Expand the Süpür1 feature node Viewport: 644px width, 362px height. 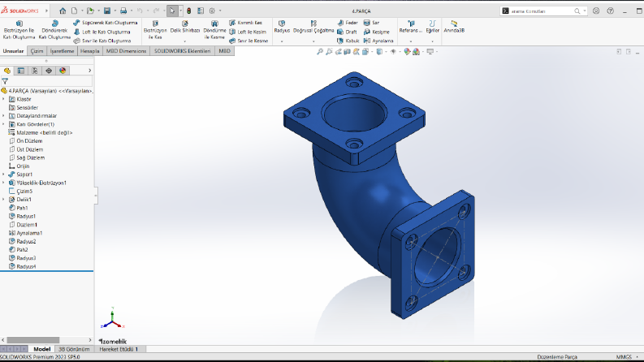pos(4,175)
